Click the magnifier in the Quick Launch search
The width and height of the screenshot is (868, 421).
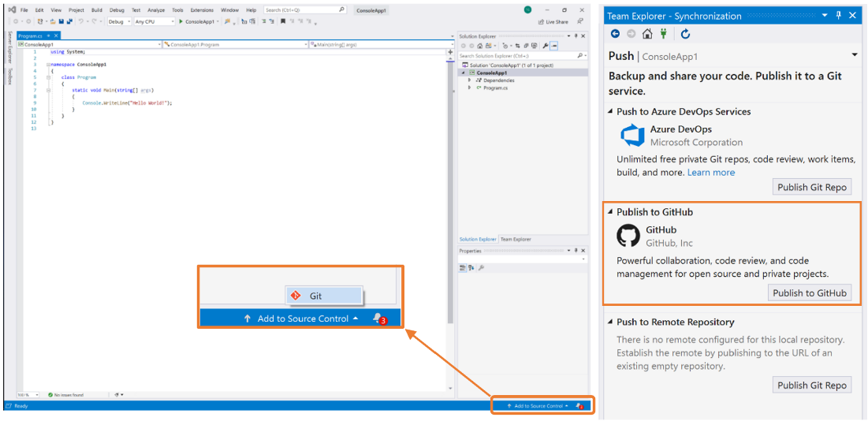pos(342,9)
